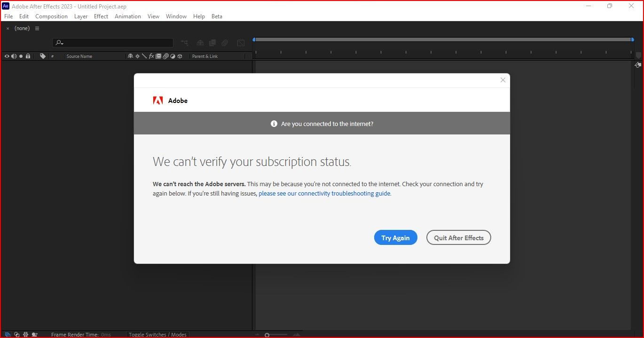
Task: Click Toggle Switches / Modes button
Action: (157, 335)
